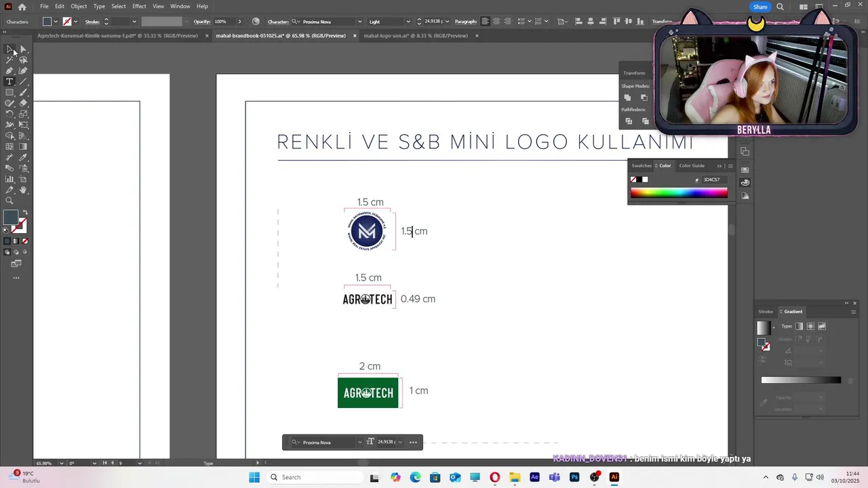
Task: Select the Type tool
Action: 9,82
